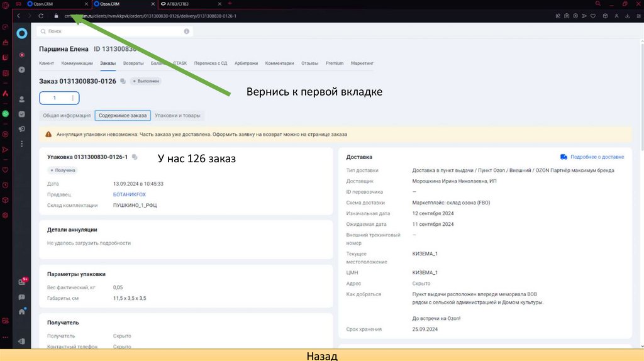
Task: Open notifications icon with 9+ badge
Action: tap(23, 281)
